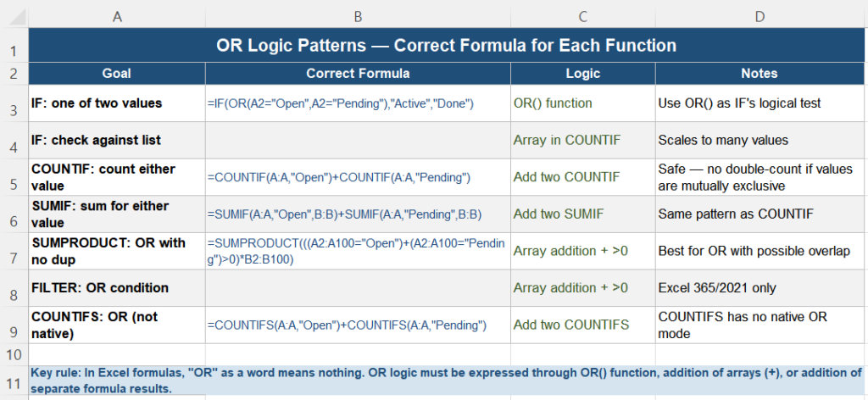Select row 3 header
This screenshot has width=868, height=400.
click(x=14, y=103)
